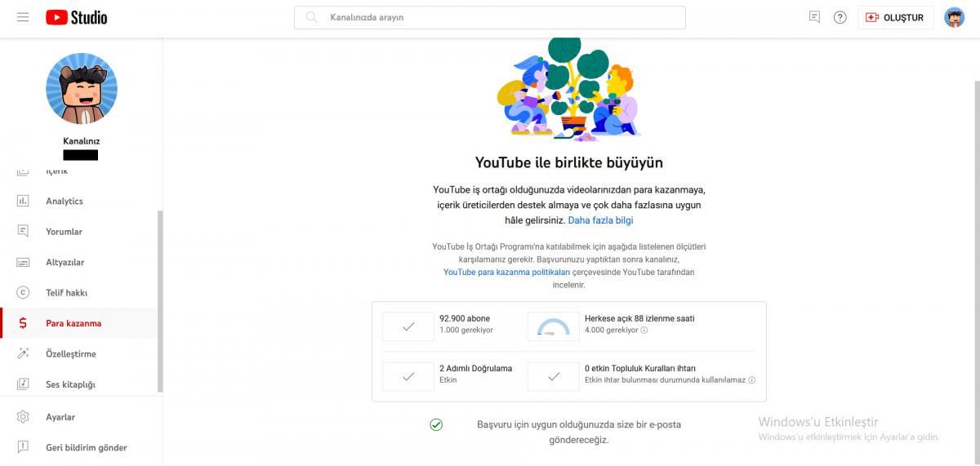Click the checkmark box beside 2 Adımlı Doğrulama

[x=408, y=376]
